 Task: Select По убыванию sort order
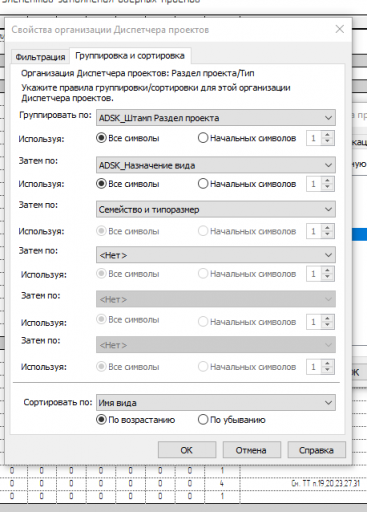(232, 420)
